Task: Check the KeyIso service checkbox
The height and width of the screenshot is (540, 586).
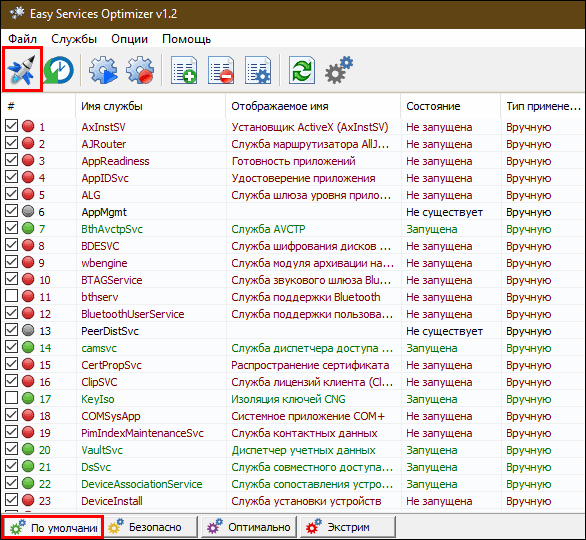Action: 12,398
